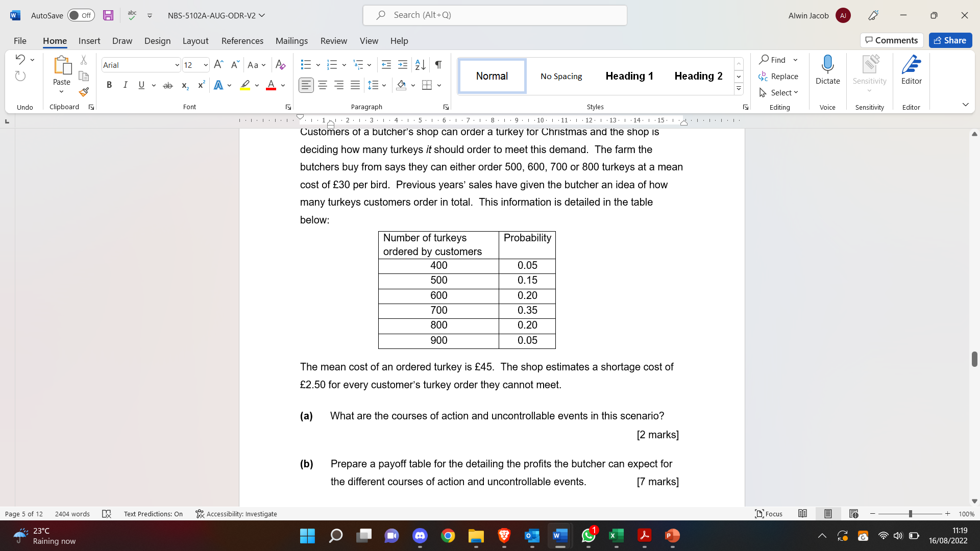Expand the Styles gallery
Viewport: 980px width, 551px height.
click(739, 89)
